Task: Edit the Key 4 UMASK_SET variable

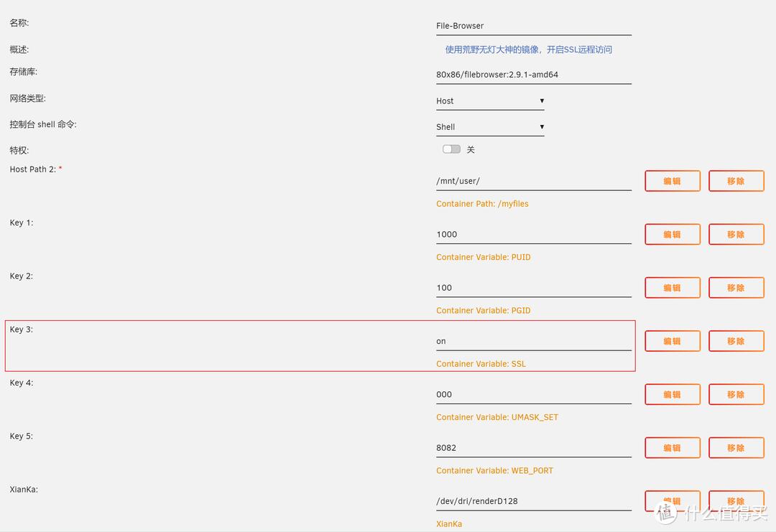Action: click(672, 394)
